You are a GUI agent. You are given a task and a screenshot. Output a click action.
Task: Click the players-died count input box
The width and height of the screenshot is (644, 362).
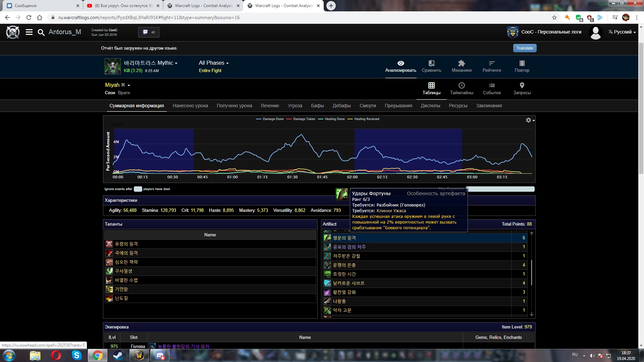coord(138,189)
